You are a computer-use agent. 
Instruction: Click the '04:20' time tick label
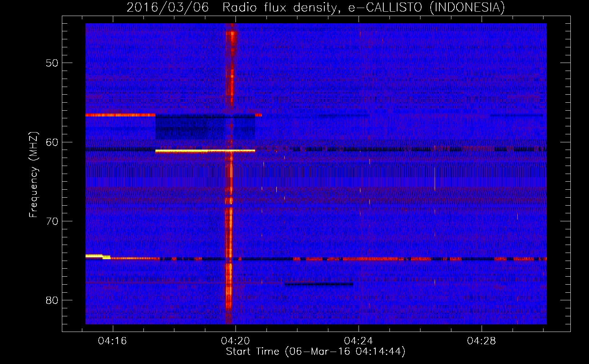tap(236, 341)
